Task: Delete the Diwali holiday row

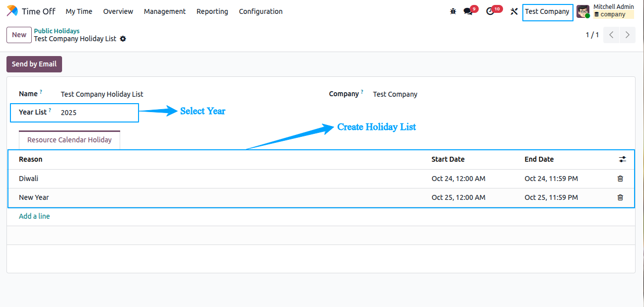Action: point(620,179)
